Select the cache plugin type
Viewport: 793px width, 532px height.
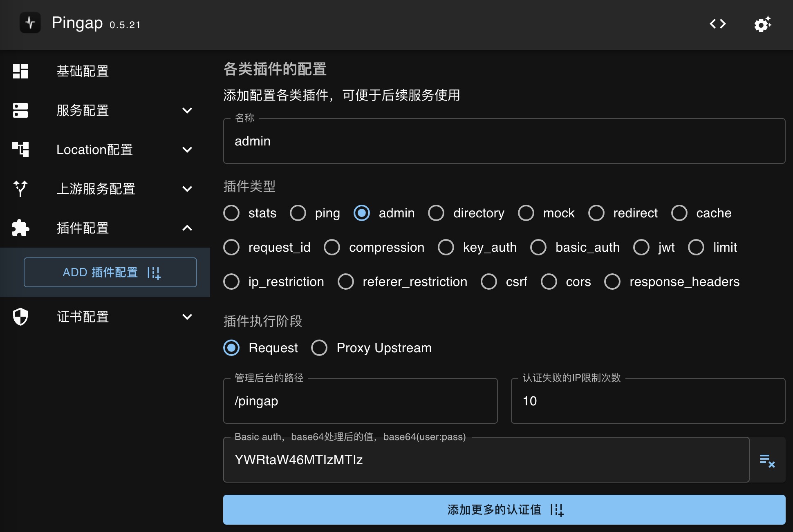click(x=679, y=213)
